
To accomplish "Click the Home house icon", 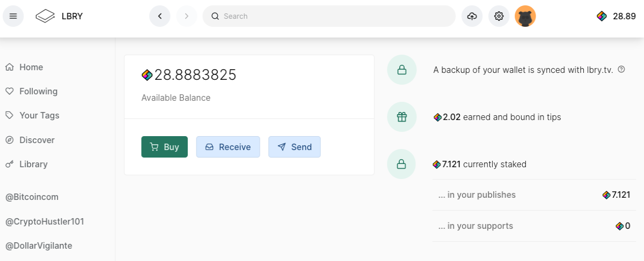I will [9, 67].
